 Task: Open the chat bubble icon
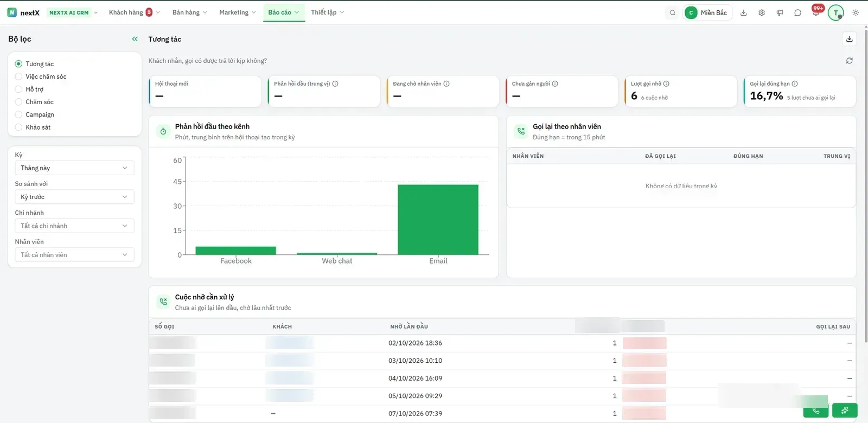(x=797, y=12)
